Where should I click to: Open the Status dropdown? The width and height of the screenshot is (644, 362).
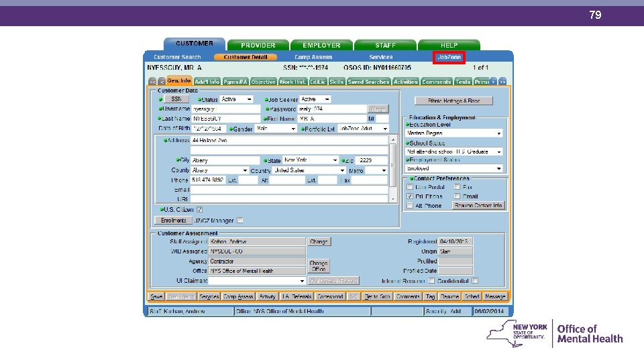[x=249, y=99]
